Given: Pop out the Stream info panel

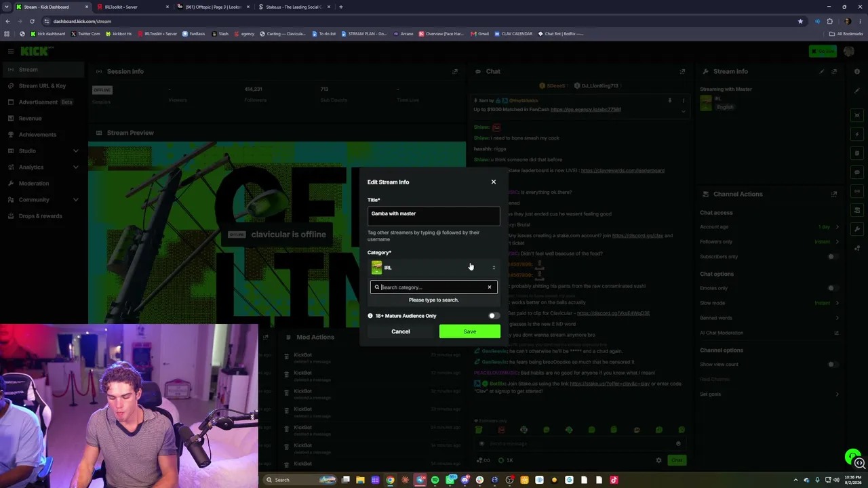Looking at the screenshot, I should [834, 71].
